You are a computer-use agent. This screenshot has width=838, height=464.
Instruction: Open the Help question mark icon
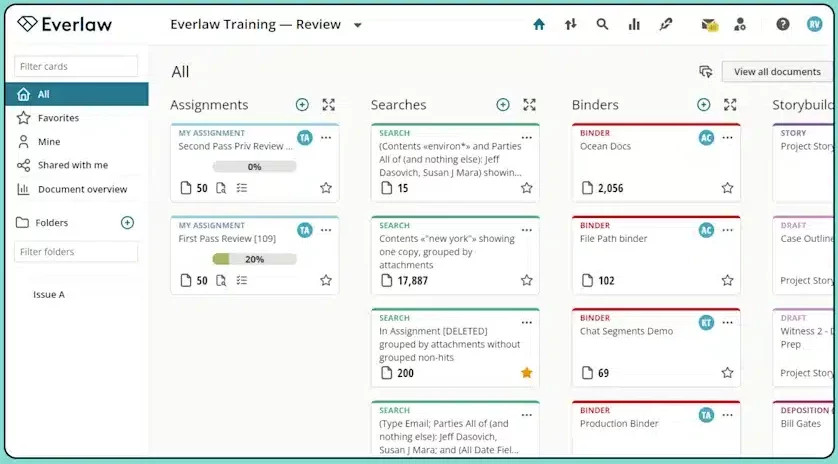(x=782, y=25)
